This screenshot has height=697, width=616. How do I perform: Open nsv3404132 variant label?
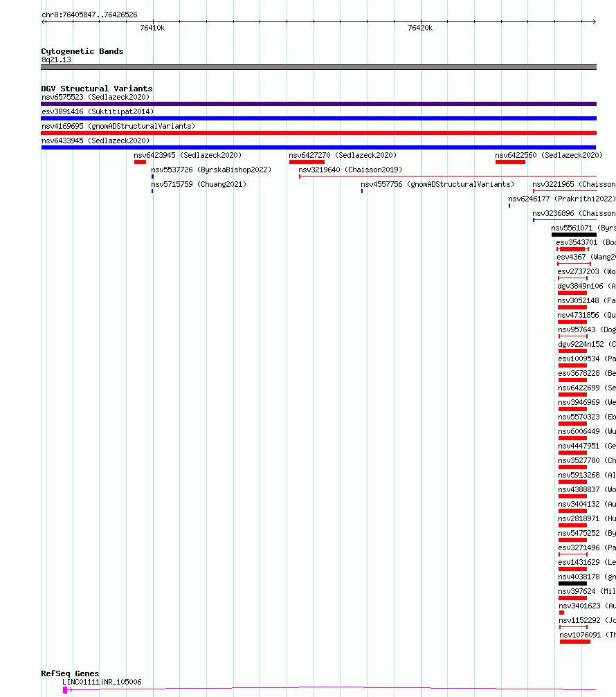[x=587, y=504]
